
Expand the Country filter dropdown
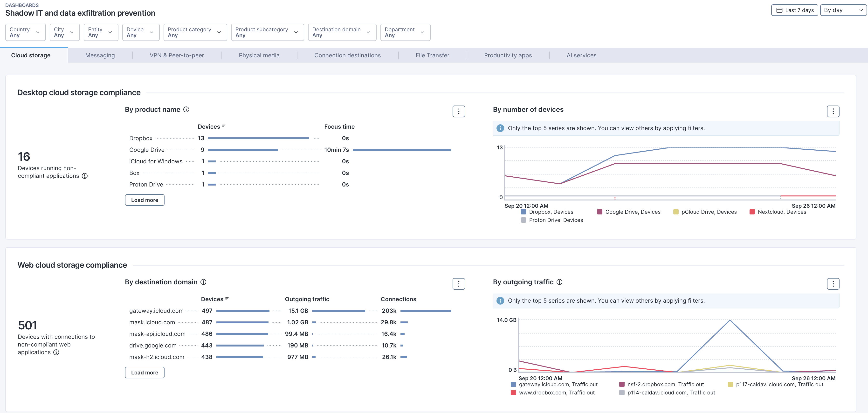point(25,32)
